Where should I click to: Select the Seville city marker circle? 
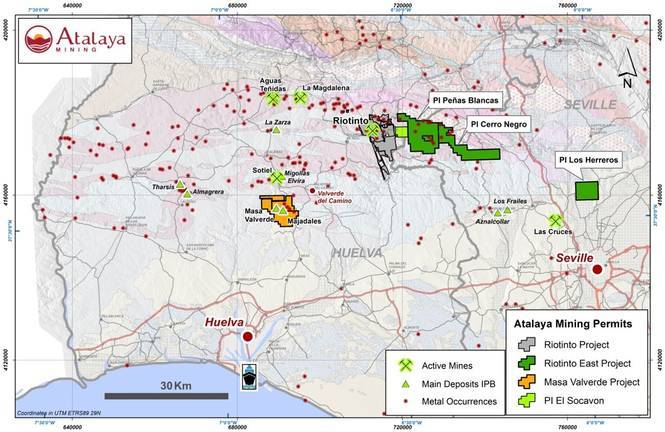pos(597,269)
